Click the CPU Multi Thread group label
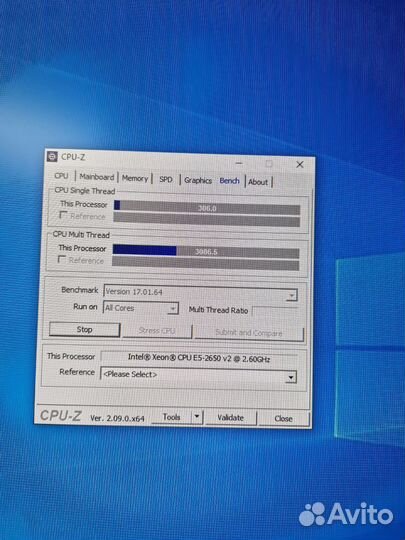Screen dimensions: 405x540 pos(81,235)
